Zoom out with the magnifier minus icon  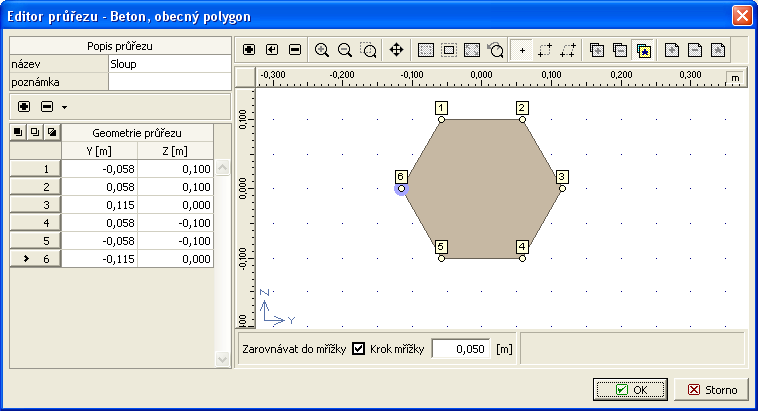[x=345, y=50]
